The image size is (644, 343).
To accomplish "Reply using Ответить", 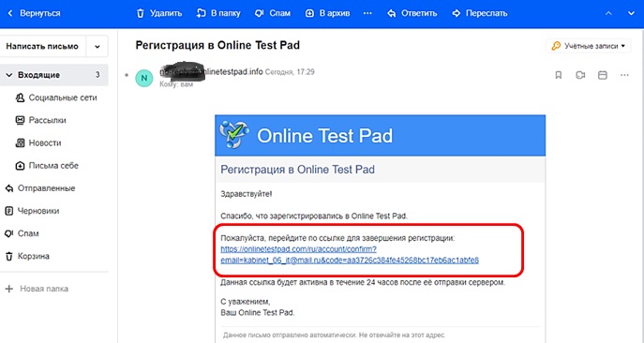I will 412,13.
